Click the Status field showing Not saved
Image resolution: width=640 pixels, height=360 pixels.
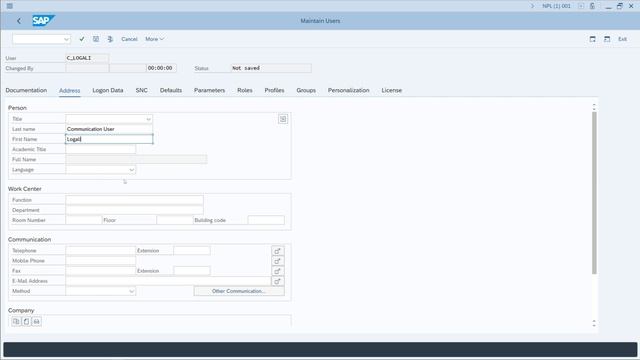(x=271, y=68)
